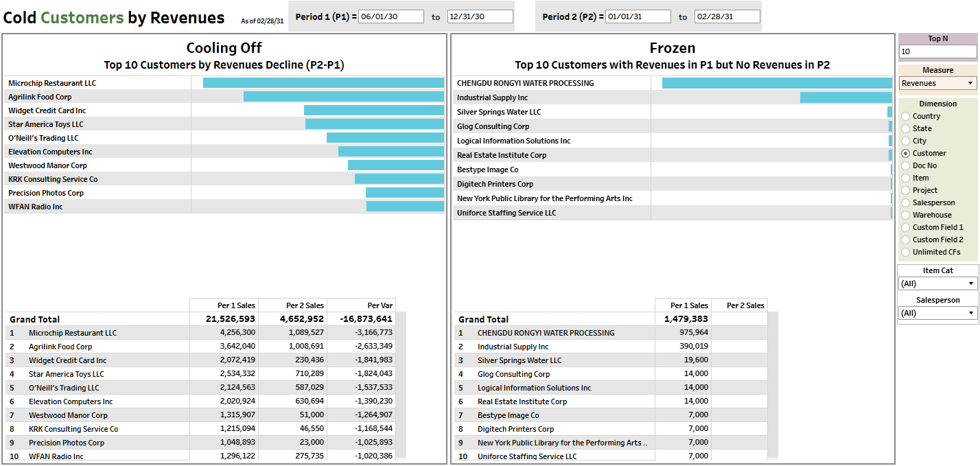Choose the Salesperson dimension option
Image resolution: width=980 pixels, height=466 pixels.
[906, 203]
